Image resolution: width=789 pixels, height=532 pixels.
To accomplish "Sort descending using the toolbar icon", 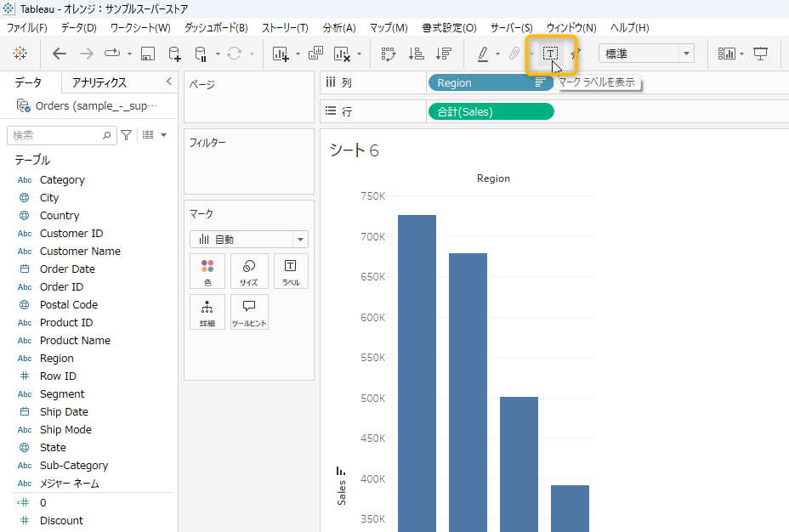I will click(443, 54).
